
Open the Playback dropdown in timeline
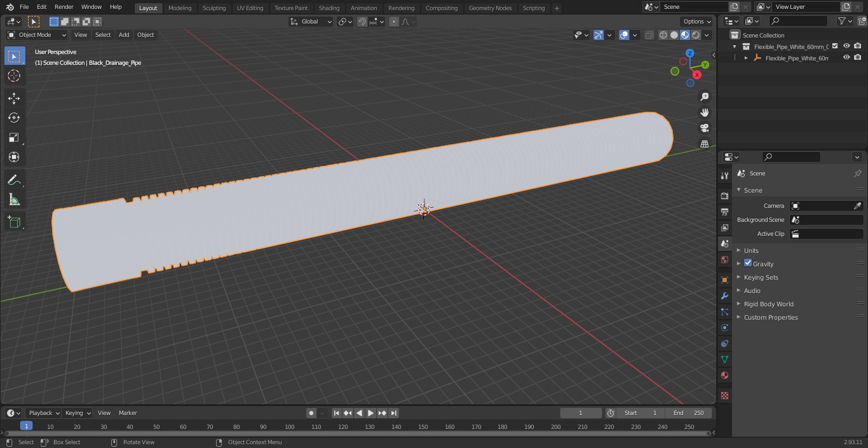click(x=43, y=413)
